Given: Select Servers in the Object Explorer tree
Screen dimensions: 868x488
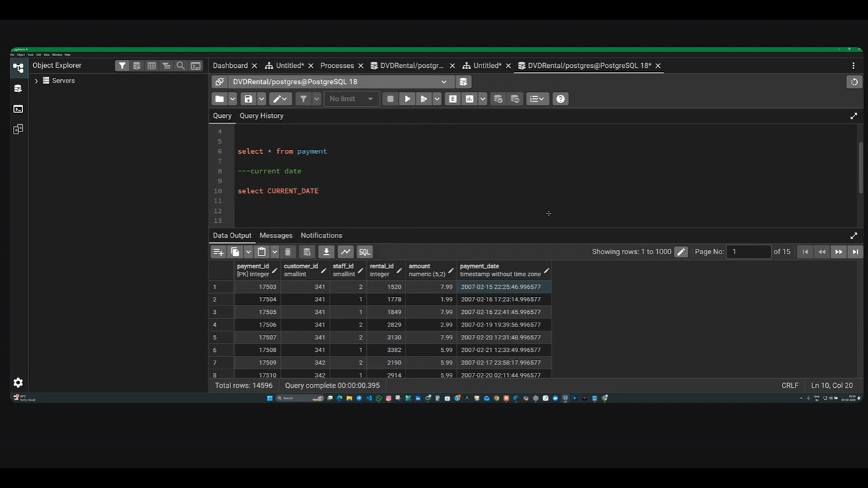Looking at the screenshot, I should point(63,81).
